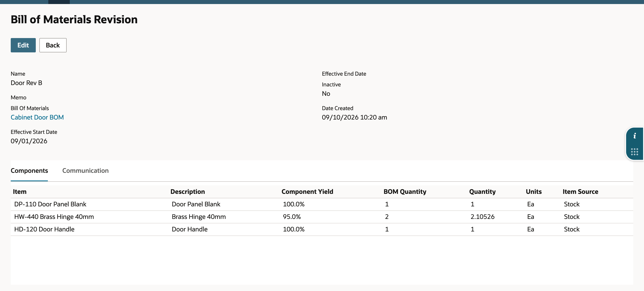Viewport: 644px width, 291px height.
Task: Switch to the Communication tab
Action: click(x=85, y=171)
